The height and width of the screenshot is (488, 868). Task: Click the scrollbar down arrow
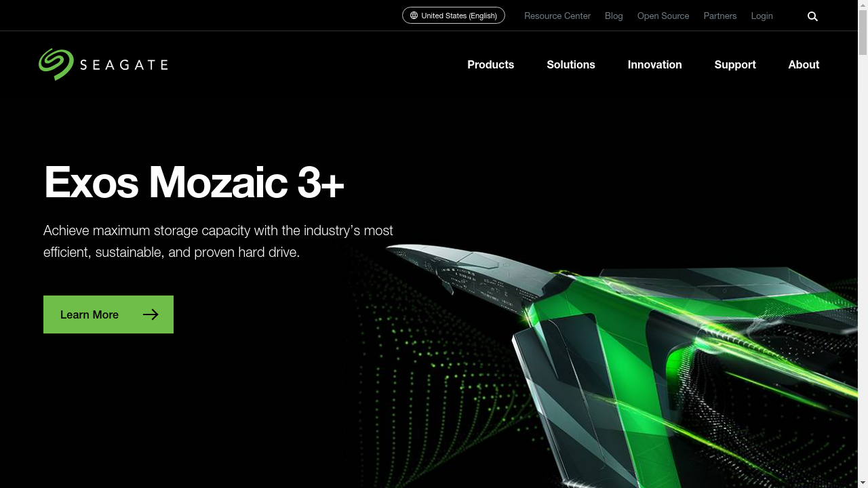[x=863, y=483]
